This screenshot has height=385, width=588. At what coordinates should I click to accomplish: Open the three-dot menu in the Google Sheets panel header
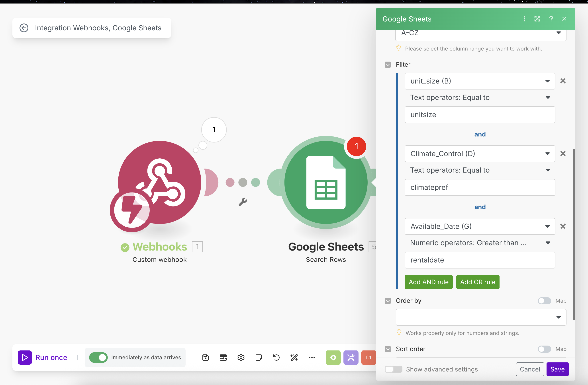coord(524,19)
